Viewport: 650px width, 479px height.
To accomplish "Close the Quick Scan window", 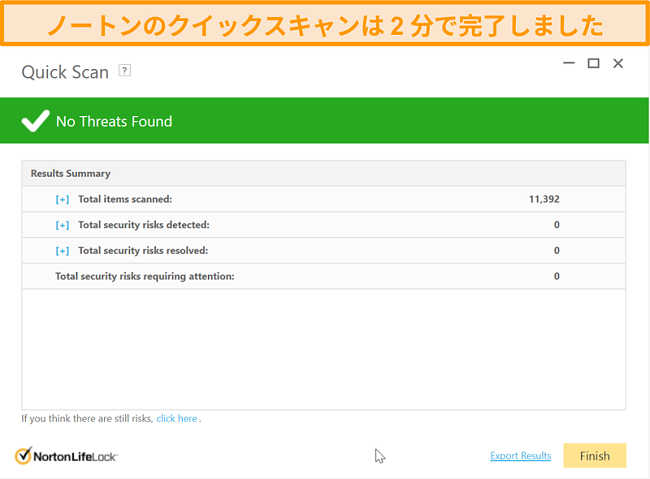I will click(618, 63).
